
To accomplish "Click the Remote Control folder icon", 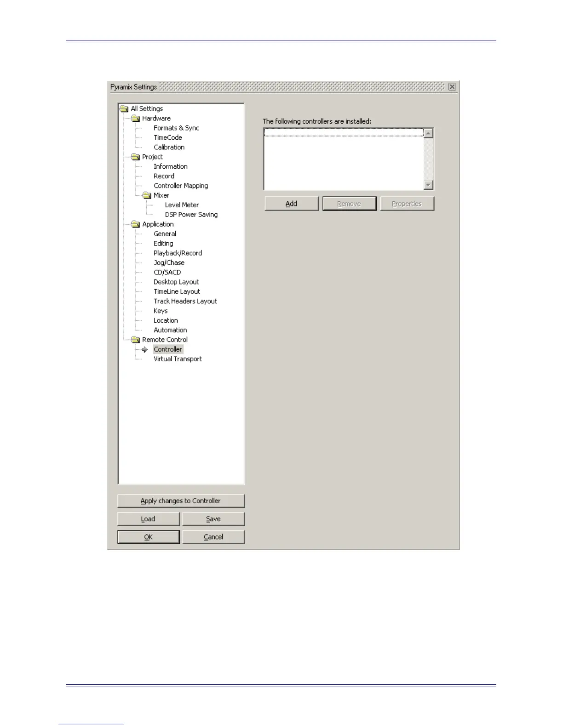I will [x=135, y=340].
